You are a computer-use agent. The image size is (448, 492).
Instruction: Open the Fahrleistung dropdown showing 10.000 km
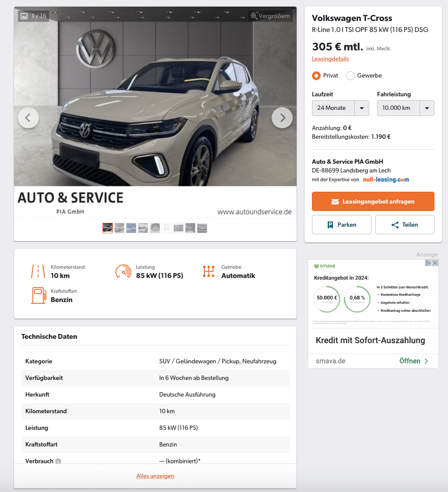[x=406, y=108]
